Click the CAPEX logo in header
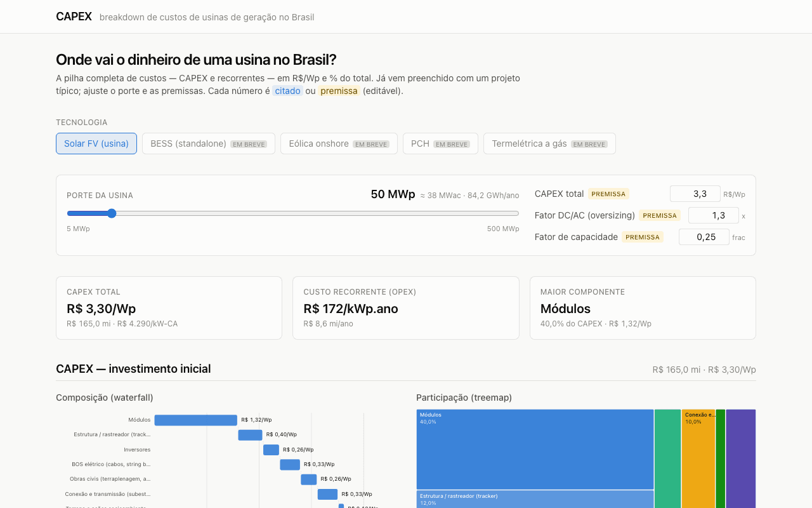Image resolution: width=812 pixels, height=508 pixels. [74, 17]
